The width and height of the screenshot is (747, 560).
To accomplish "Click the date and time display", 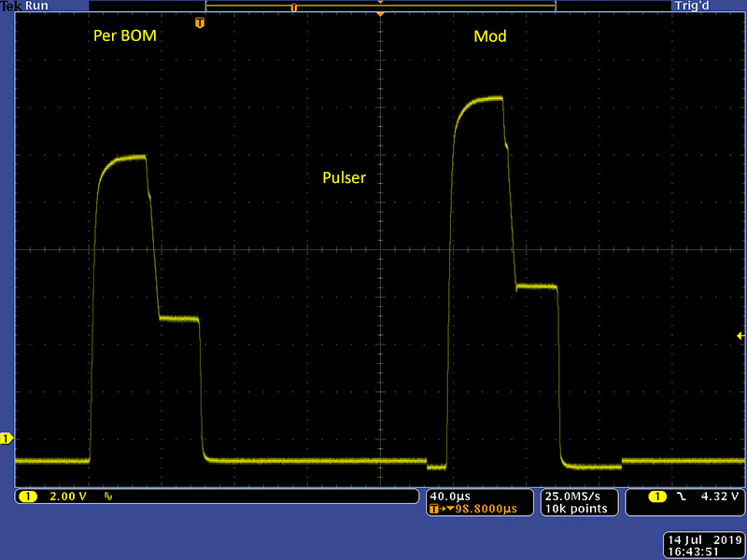I will pyautogui.click(x=700, y=546).
